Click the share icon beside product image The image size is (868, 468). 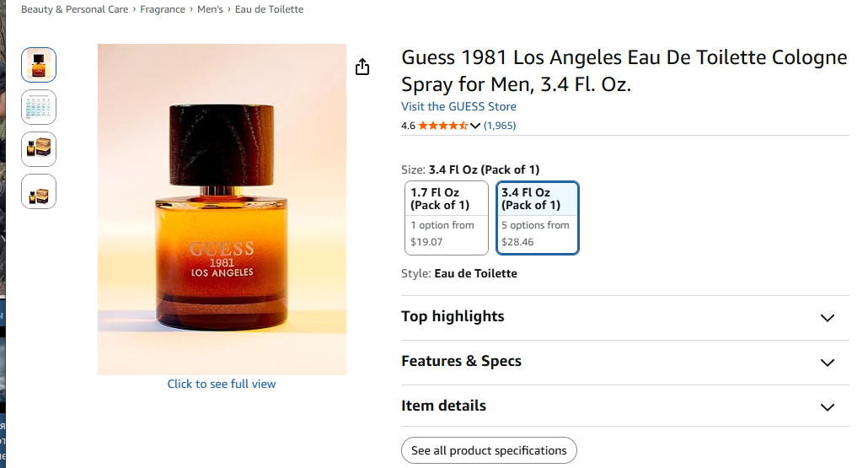[x=362, y=67]
